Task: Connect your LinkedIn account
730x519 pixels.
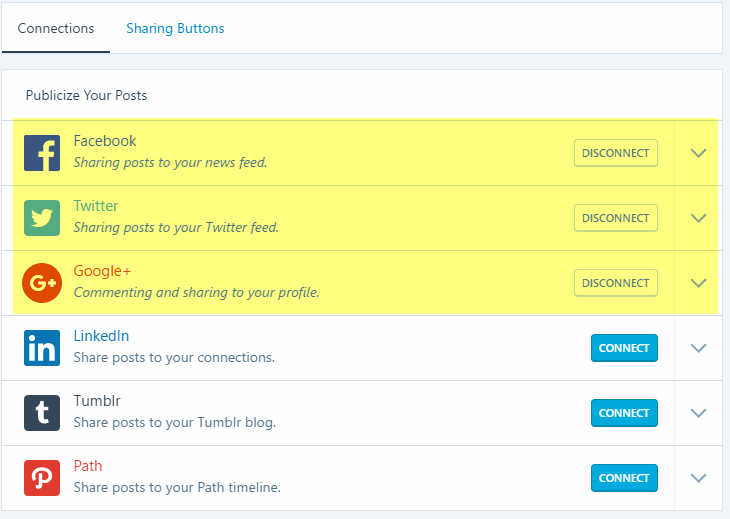Action: pos(624,348)
